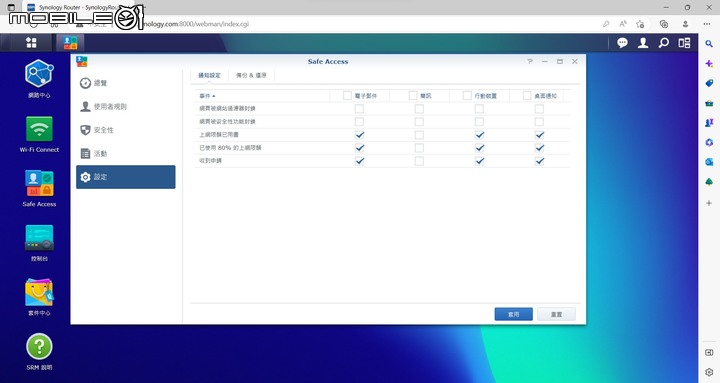Uncheck email for 收到申請

pyautogui.click(x=360, y=161)
